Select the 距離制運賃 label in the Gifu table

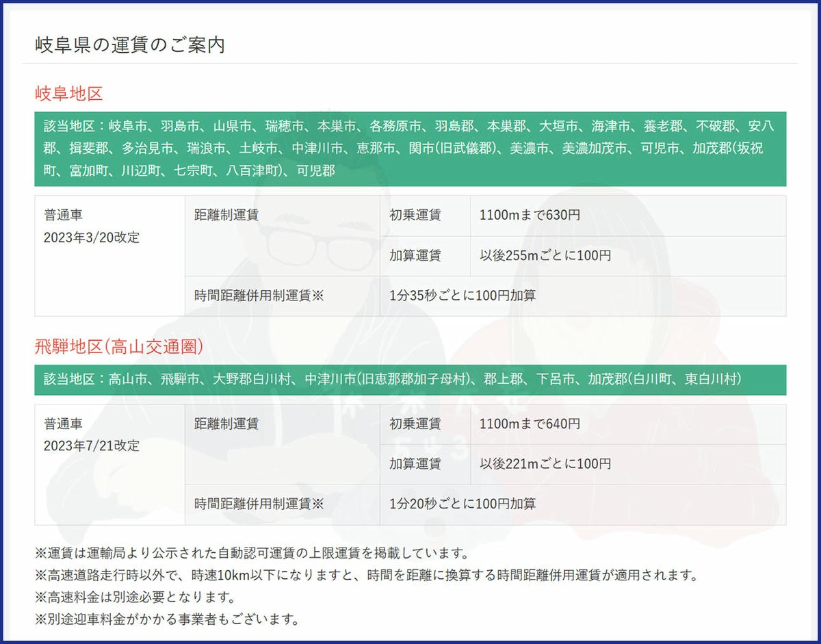tap(226, 216)
